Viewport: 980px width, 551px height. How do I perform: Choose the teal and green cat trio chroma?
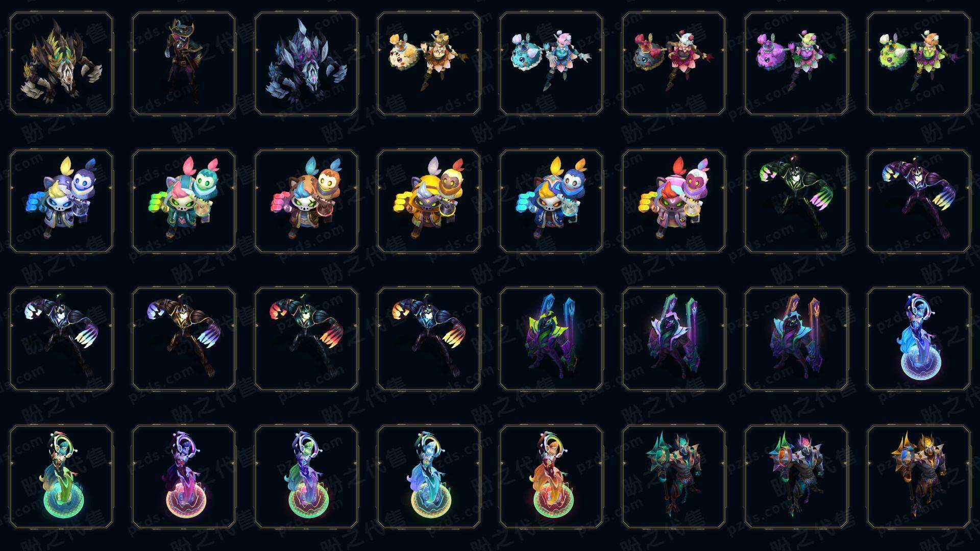pos(184,202)
